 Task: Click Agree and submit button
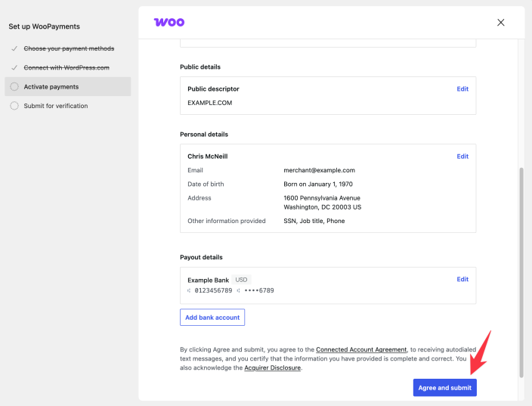445,388
